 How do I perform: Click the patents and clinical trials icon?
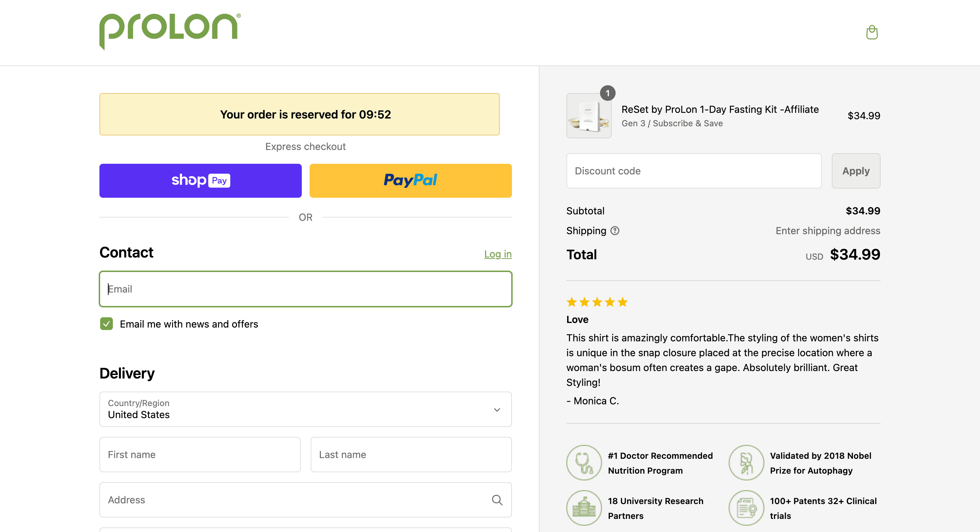tap(746, 508)
